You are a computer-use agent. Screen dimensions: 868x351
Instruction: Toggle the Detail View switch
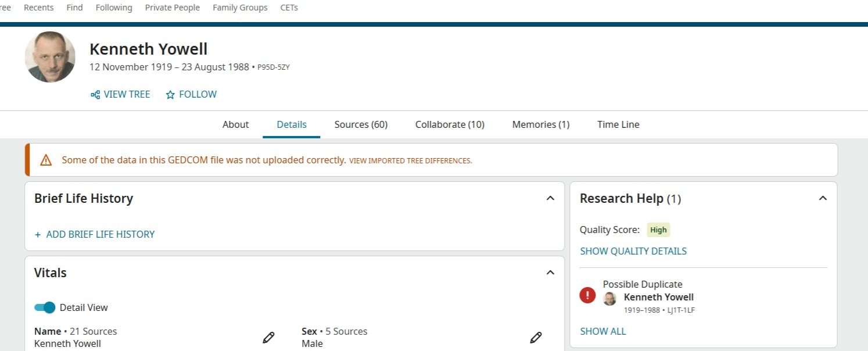pyautogui.click(x=45, y=307)
